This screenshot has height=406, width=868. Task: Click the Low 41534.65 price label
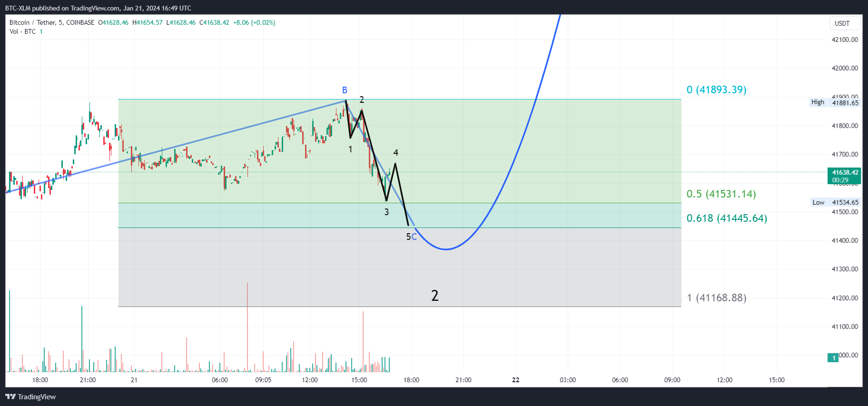point(836,202)
